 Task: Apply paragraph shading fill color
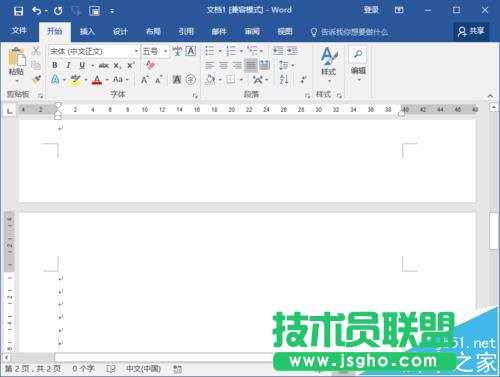[x=210, y=80]
